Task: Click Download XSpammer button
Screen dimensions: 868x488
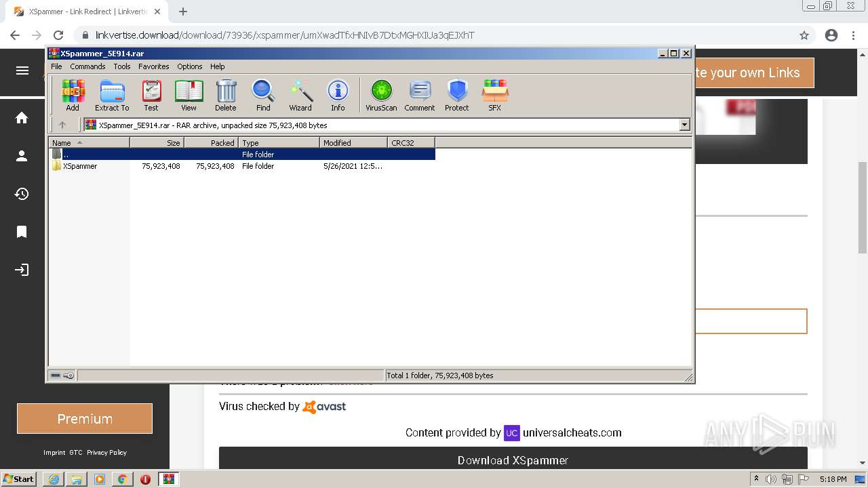Action: pyautogui.click(x=513, y=458)
